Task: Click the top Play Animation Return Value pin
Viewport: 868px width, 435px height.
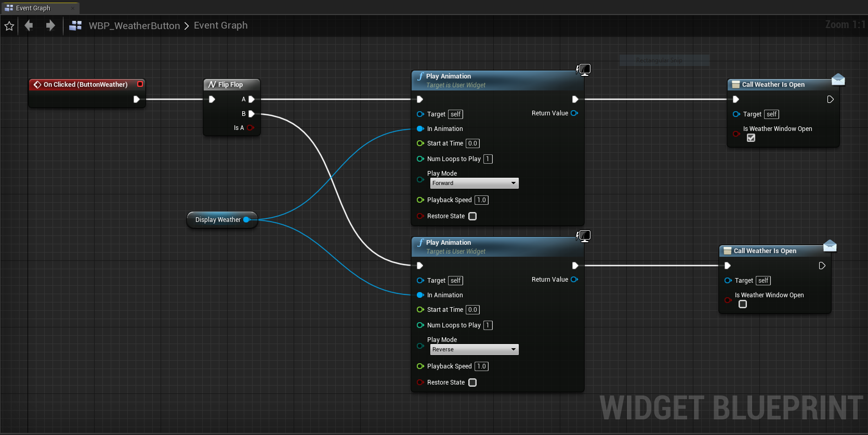Action: point(574,113)
